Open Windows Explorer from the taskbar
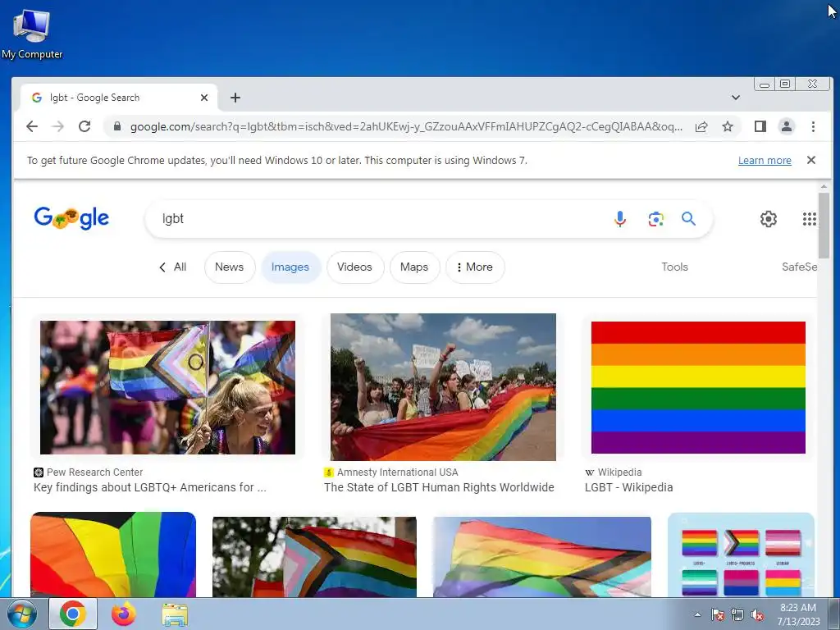The width and height of the screenshot is (840, 630). coord(175,615)
